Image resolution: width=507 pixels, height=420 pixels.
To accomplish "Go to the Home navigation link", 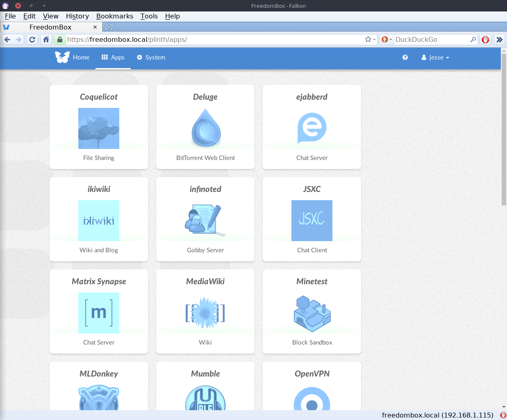I will coord(81,57).
